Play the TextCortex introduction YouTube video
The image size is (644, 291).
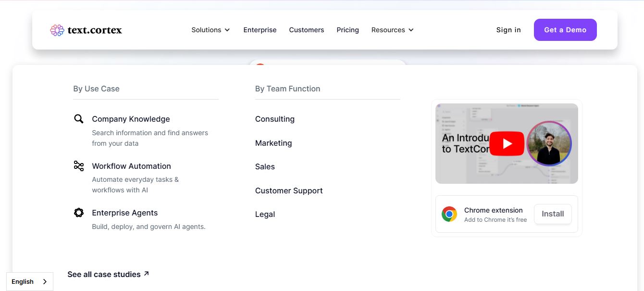[x=507, y=143]
